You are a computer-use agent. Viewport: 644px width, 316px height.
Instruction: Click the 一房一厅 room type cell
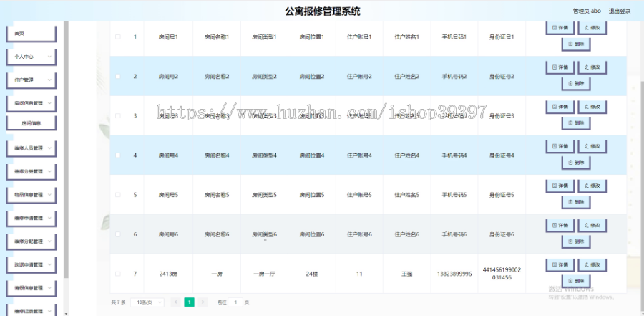[x=264, y=274]
